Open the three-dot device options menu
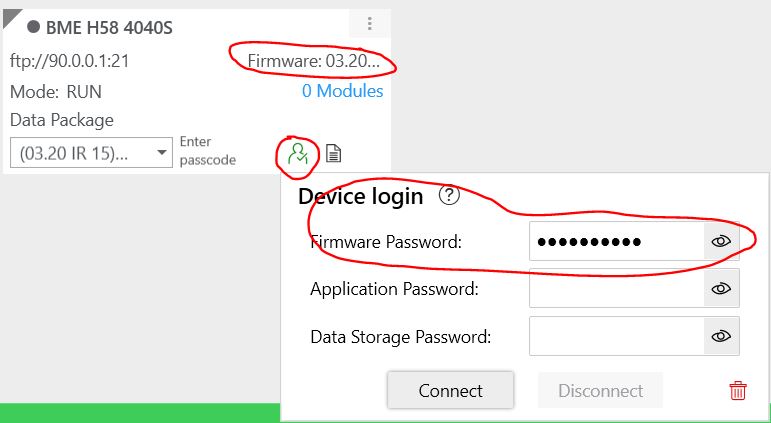This screenshot has height=423, width=771. (x=369, y=24)
